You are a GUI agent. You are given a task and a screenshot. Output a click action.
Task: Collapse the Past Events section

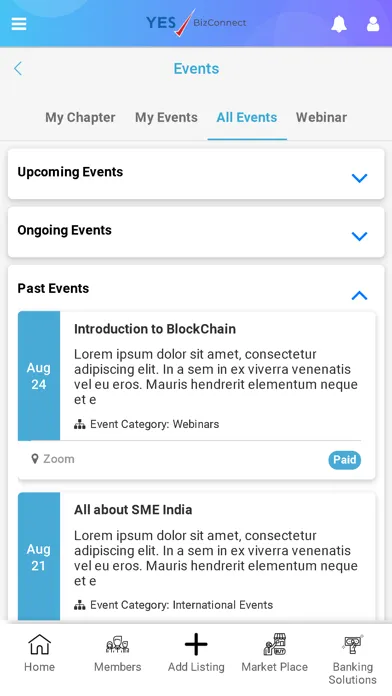point(360,295)
